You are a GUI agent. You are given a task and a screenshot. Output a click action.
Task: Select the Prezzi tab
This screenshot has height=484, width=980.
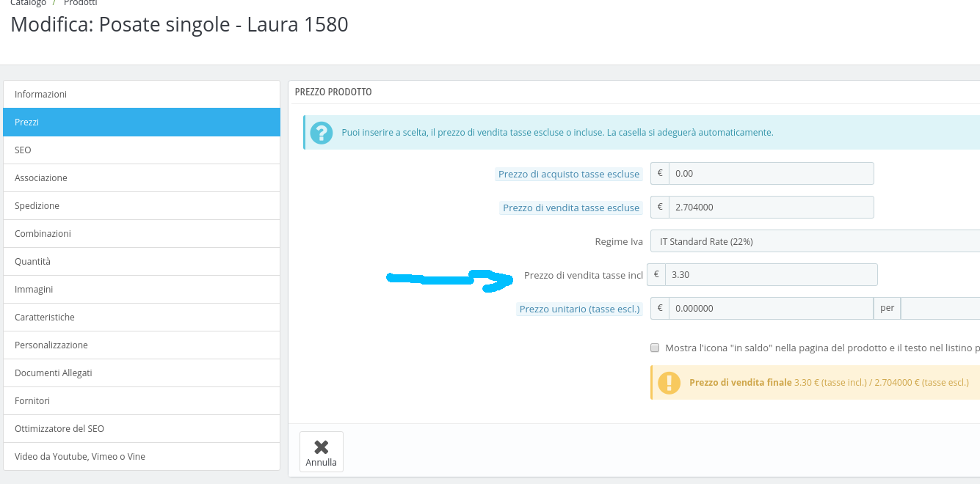coord(142,122)
